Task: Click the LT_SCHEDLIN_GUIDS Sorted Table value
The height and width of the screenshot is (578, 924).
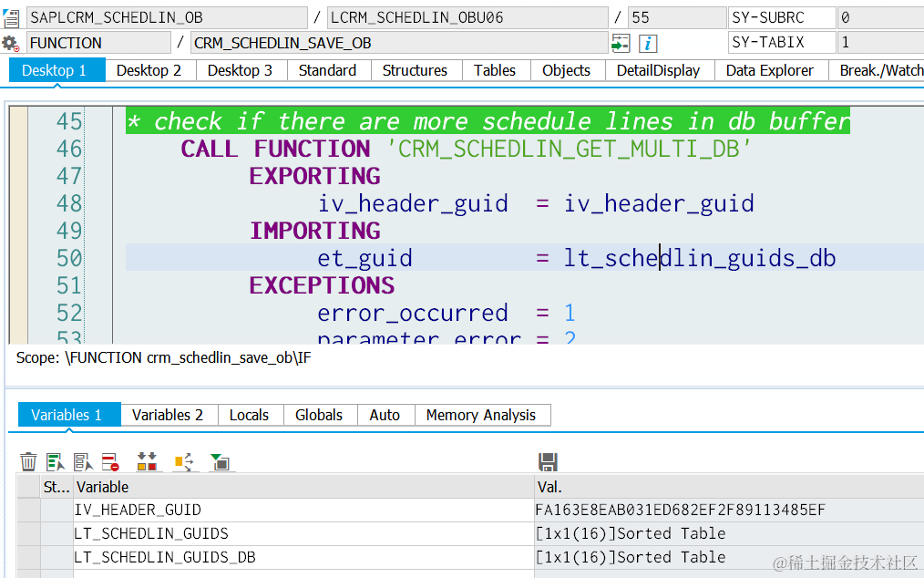Action: point(729,533)
